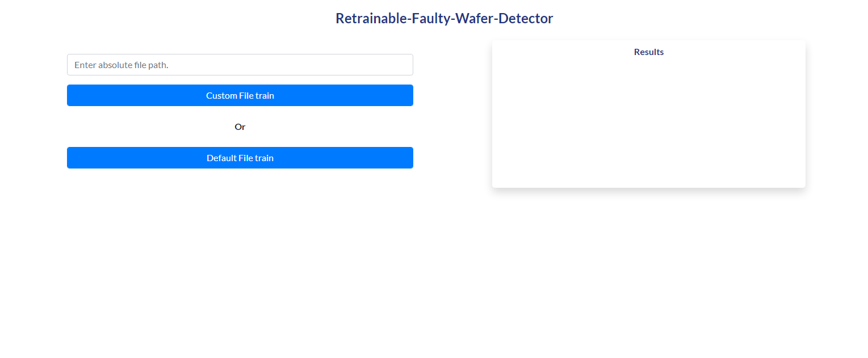Click the word "Results" in the card
This screenshot has height=358, width=868.
648,52
